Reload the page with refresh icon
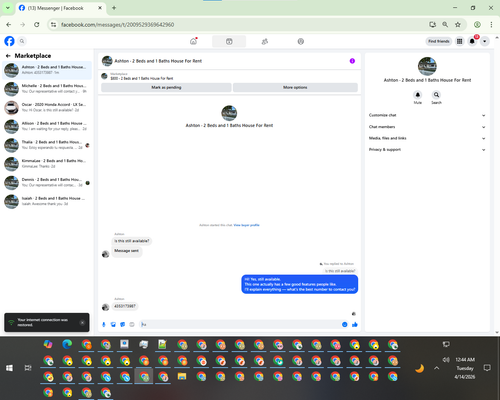The image size is (500, 400). click(x=37, y=25)
